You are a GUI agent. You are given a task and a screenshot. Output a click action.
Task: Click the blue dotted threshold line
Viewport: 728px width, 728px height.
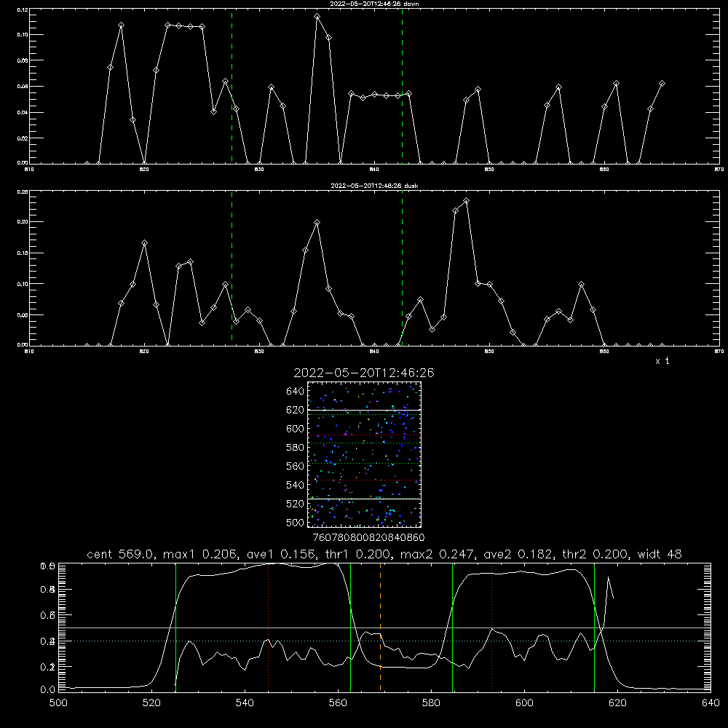[384, 641]
